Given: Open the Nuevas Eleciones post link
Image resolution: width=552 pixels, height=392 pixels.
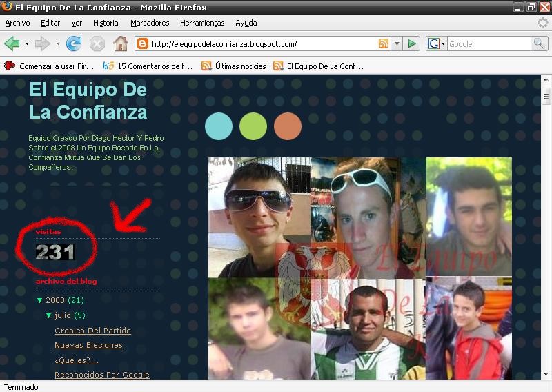Looking at the screenshot, I should pyautogui.click(x=89, y=345).
